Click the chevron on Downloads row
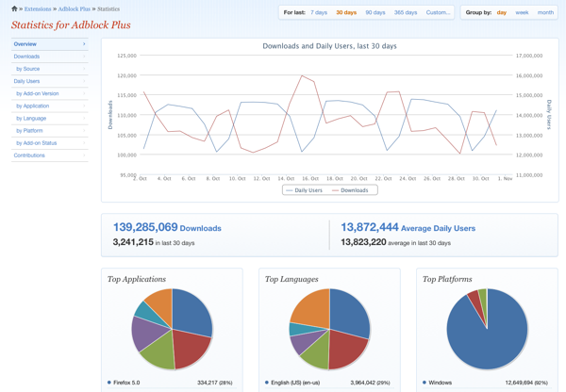The image size is (566, 392). coord(84,57)
